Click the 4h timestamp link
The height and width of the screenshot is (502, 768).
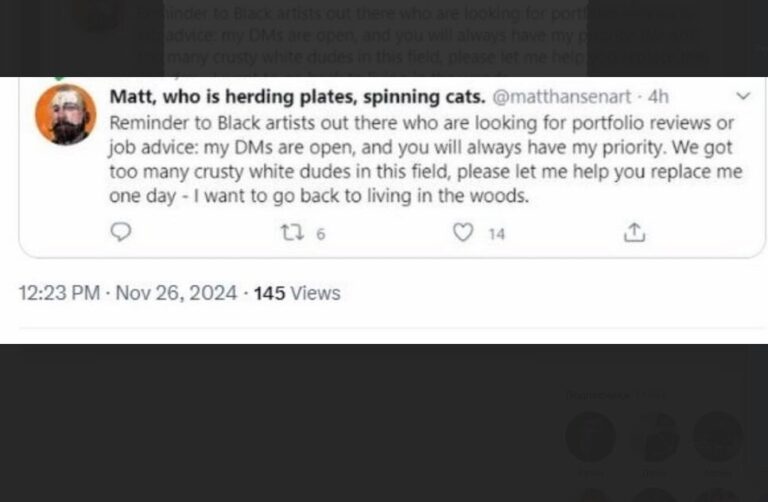[658, 97]
